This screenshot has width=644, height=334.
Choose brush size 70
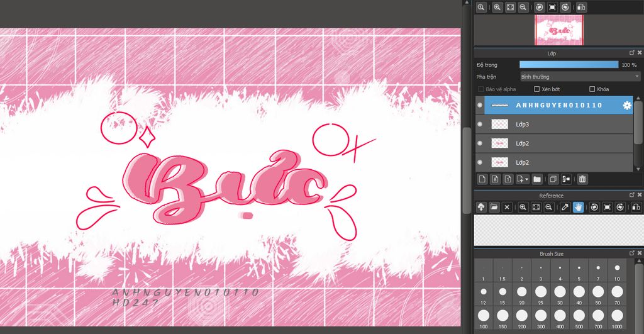point(618,294)
